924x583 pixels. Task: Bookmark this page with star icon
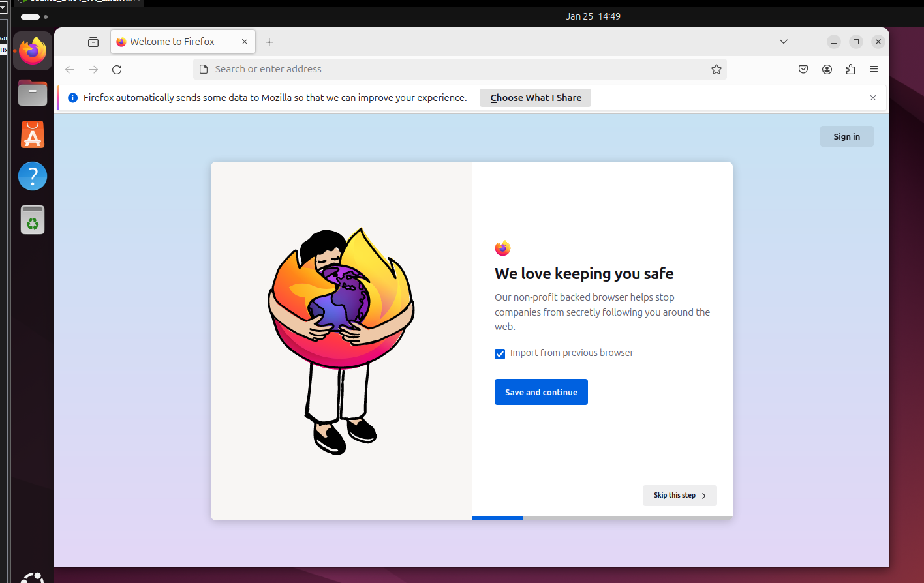716,69
